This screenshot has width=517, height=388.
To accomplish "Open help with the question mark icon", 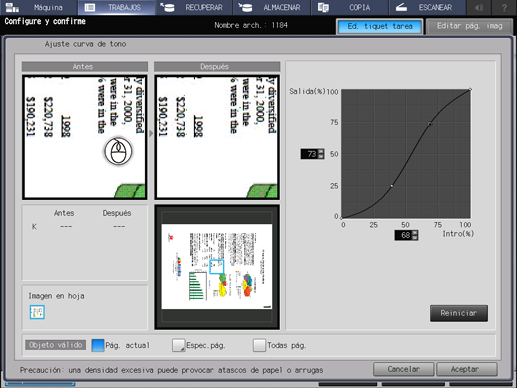I will [504, 7].
